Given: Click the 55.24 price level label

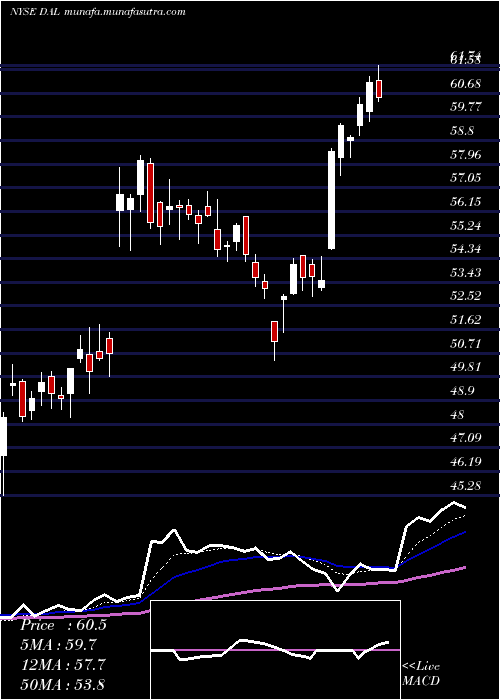Looking at the screenshot, I should [x=466, y=226].
